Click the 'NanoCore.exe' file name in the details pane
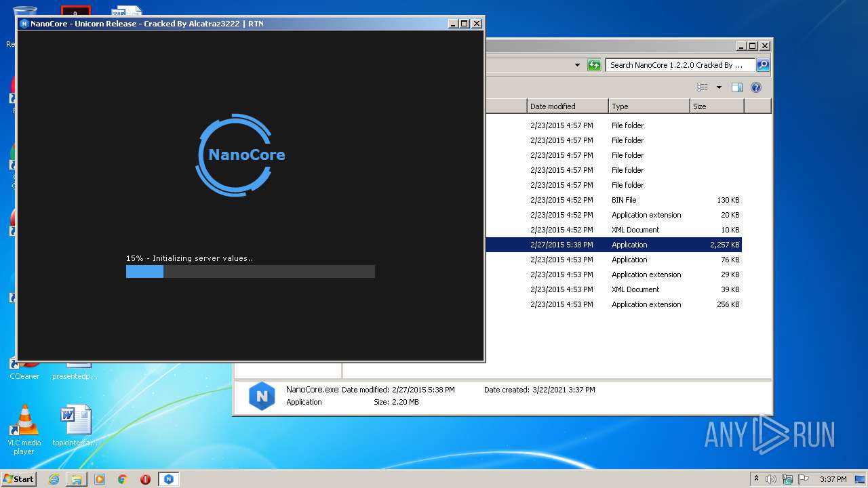Screen dimensions: 868x488 312,390
